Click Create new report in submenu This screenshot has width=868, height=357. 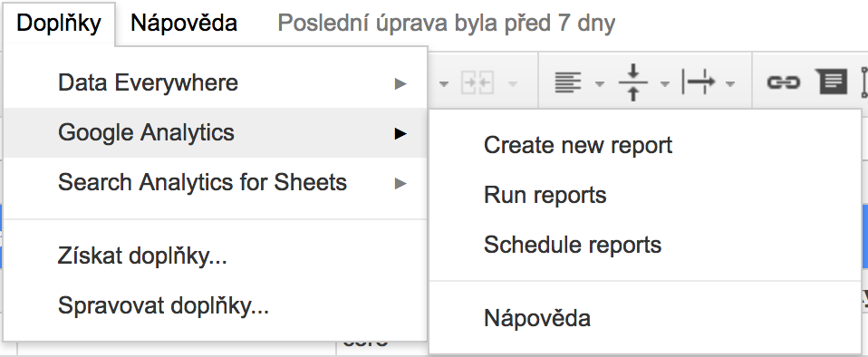[x=645, y=146]
